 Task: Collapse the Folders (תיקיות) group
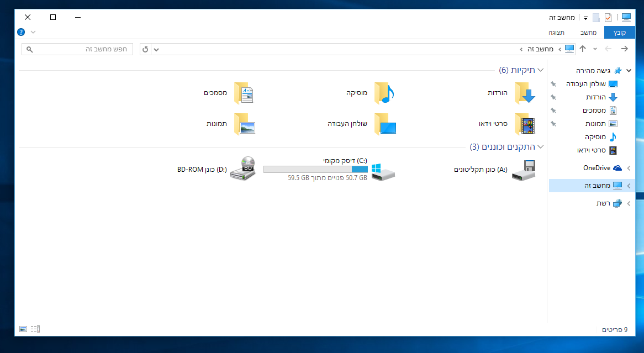[541, 70]
